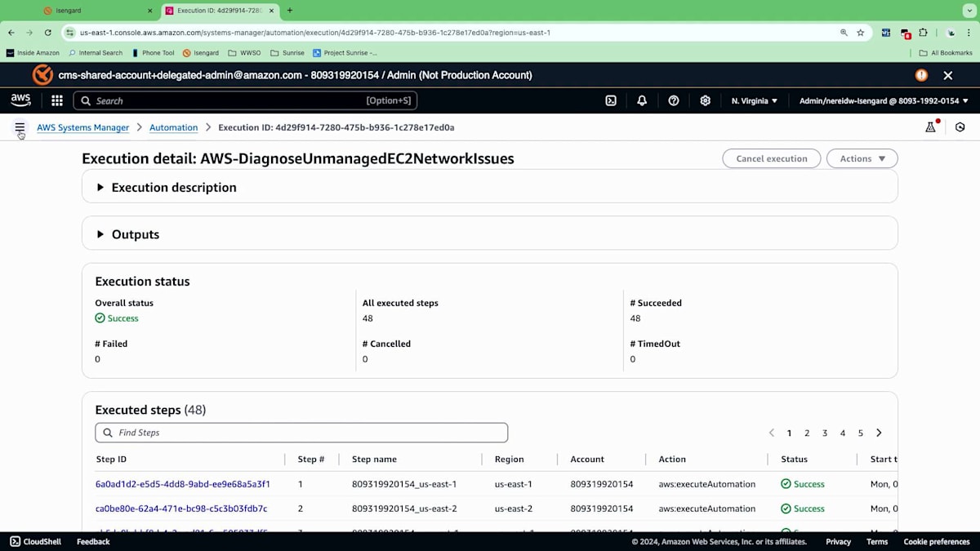Click step name 809319920154_us-east-1
This screenshot has width=980, height=551.
[x=404, y=484]
